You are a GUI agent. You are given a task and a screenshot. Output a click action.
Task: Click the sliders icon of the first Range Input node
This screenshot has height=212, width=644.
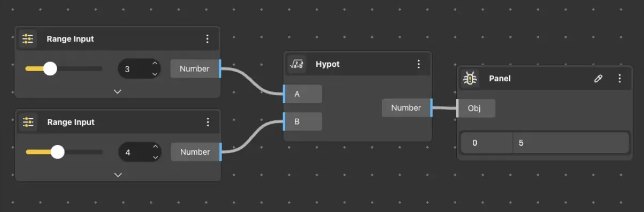pos(28,39)
